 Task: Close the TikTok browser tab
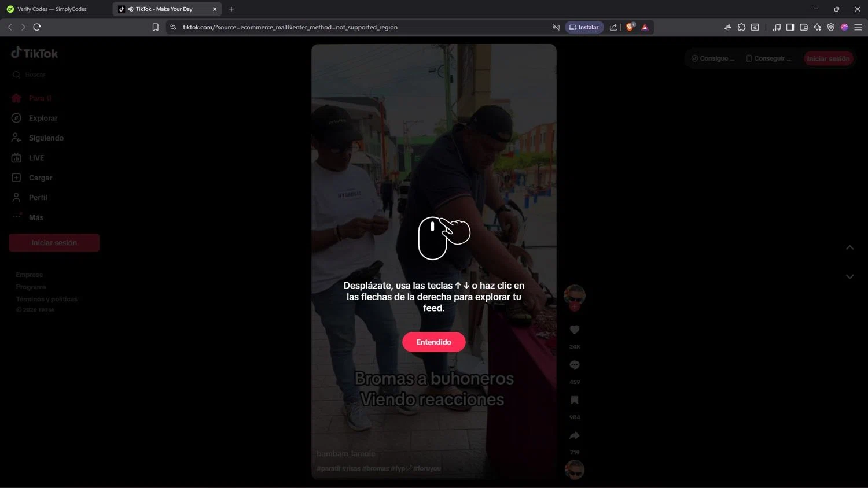click(215, 9)
